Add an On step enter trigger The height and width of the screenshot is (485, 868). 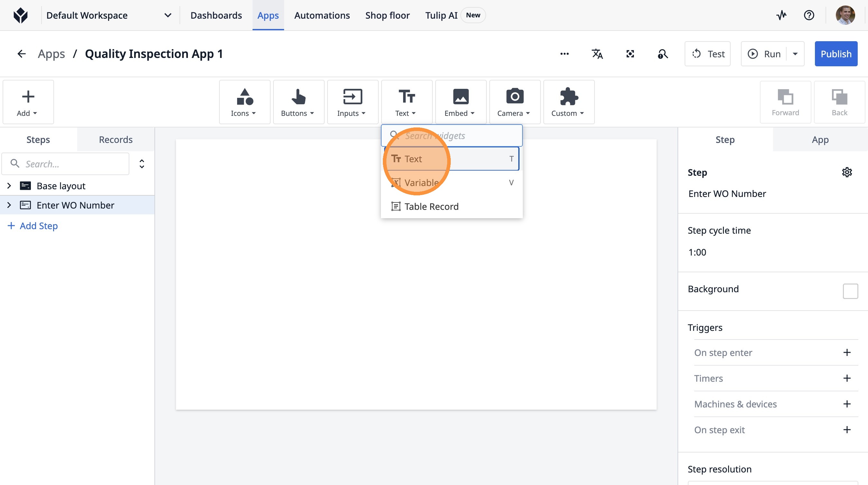pyautogui.click(x=847, y=352)
